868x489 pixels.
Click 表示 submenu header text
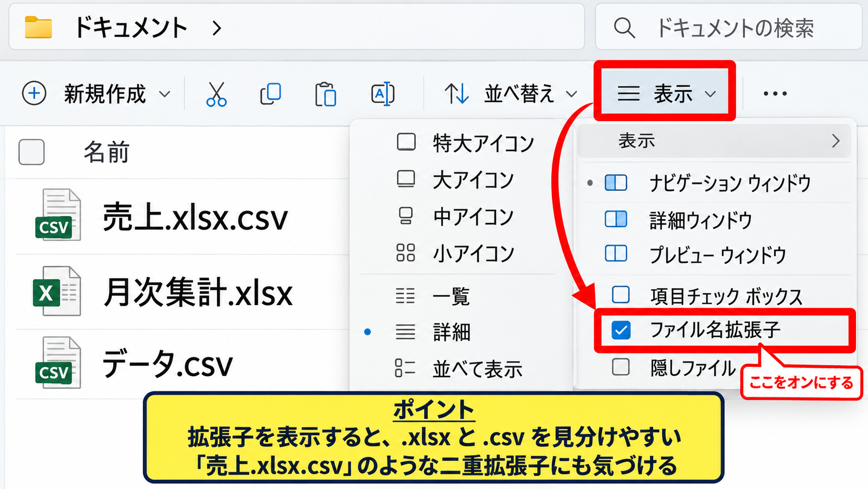(636, 141)
